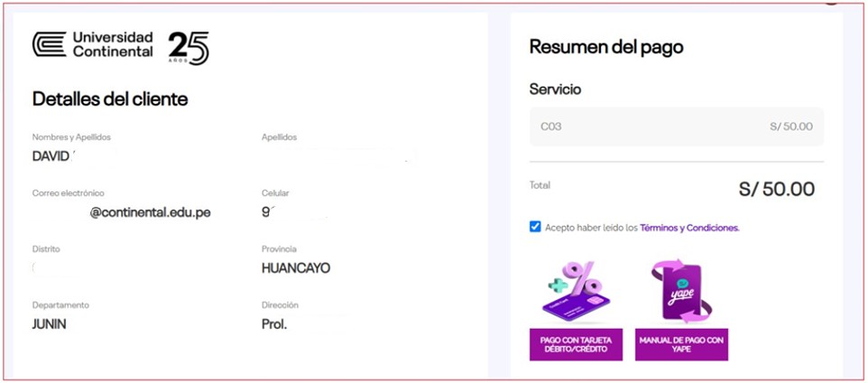
Task: Click the Total amount S/ 50.00
Action: (x=776, y=189)
